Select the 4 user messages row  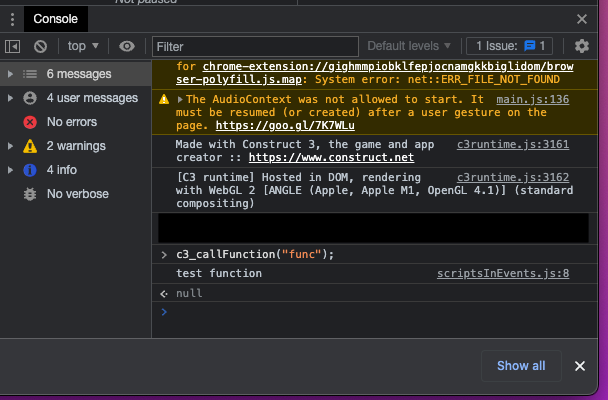pos(76,98)
